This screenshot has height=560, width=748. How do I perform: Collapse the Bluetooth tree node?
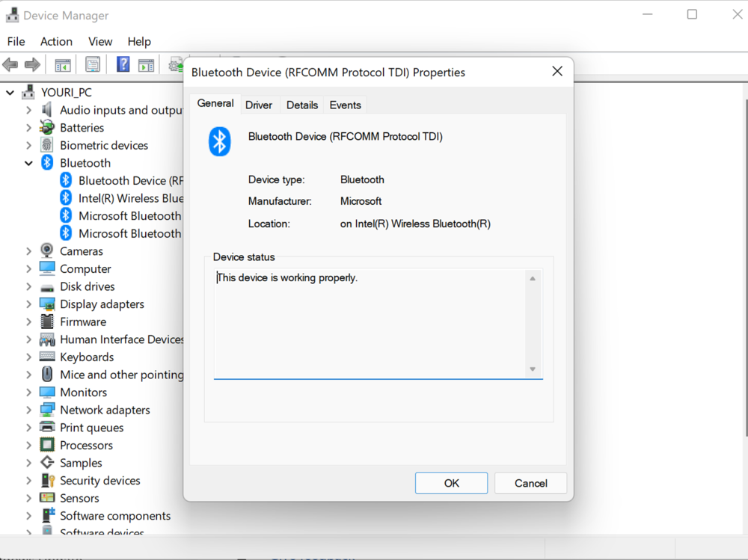pos(28,163)
